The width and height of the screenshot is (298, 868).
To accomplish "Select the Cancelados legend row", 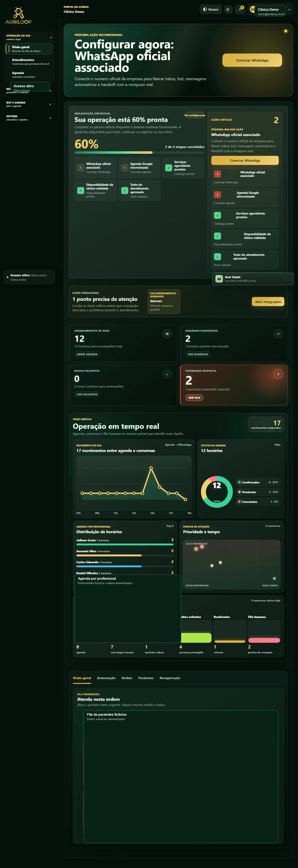I will (x=258, y=502).
